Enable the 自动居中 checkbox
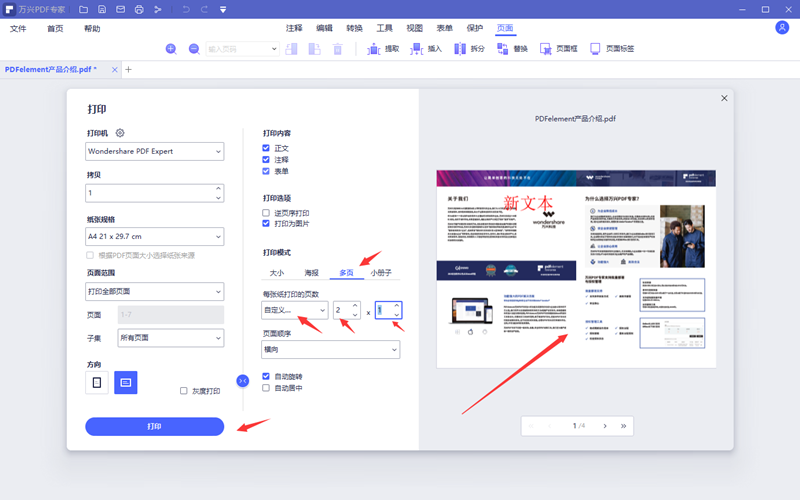 266,388
